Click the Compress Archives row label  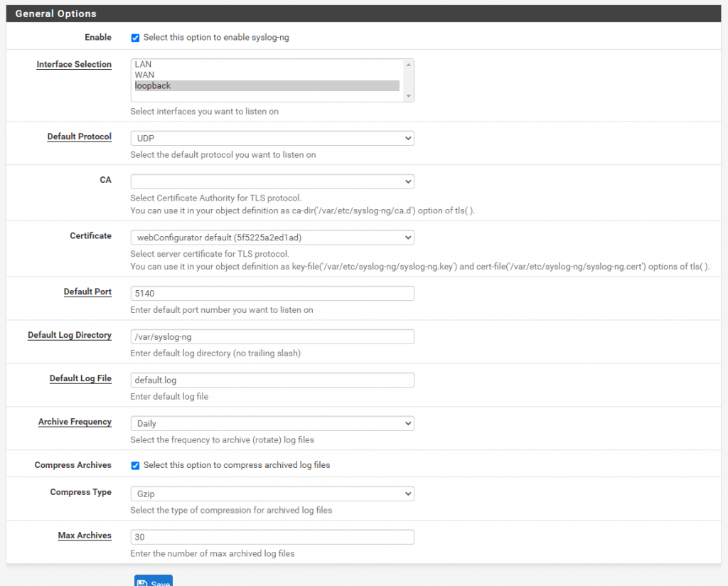point(73,465)
